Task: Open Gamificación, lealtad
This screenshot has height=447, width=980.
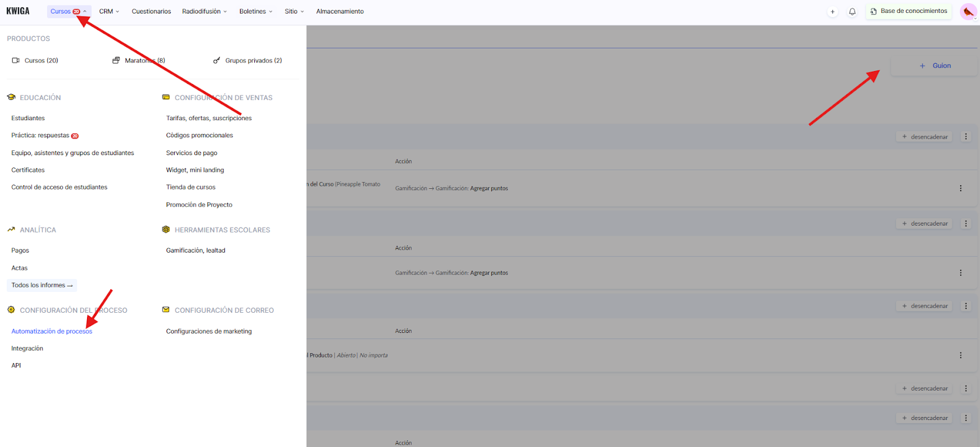Action: click(195, 251)
